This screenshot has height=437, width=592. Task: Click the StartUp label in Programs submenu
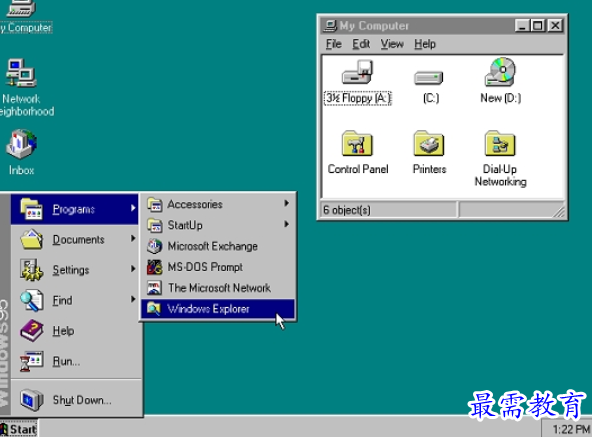tap(185, 225)
